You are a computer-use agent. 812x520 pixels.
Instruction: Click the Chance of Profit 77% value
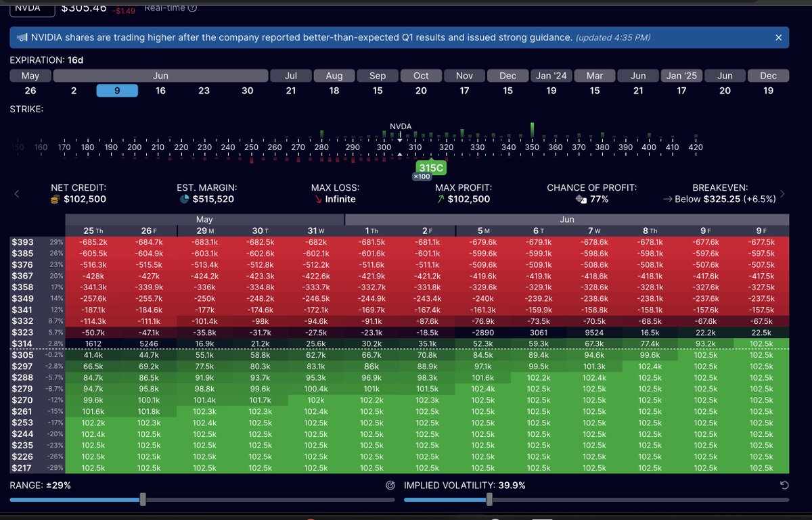pos(599,199)
